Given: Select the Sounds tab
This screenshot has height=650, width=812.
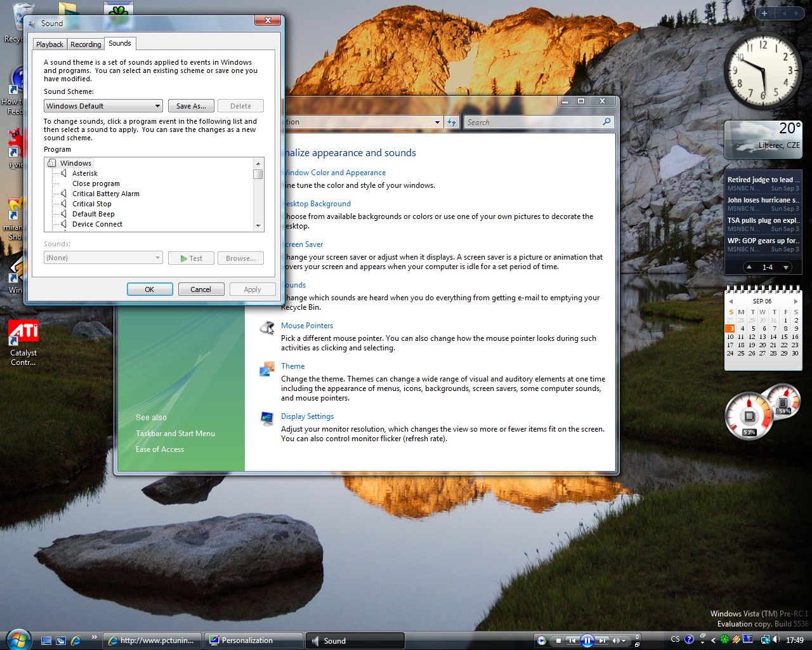Looking at the screenshot, I should pos(120,43).
